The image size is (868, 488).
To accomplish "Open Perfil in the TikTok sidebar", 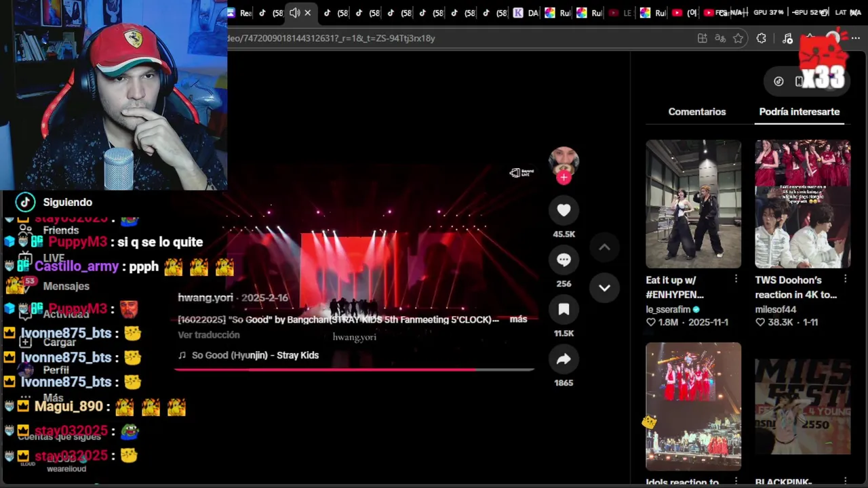I will (x=56, y=370).
